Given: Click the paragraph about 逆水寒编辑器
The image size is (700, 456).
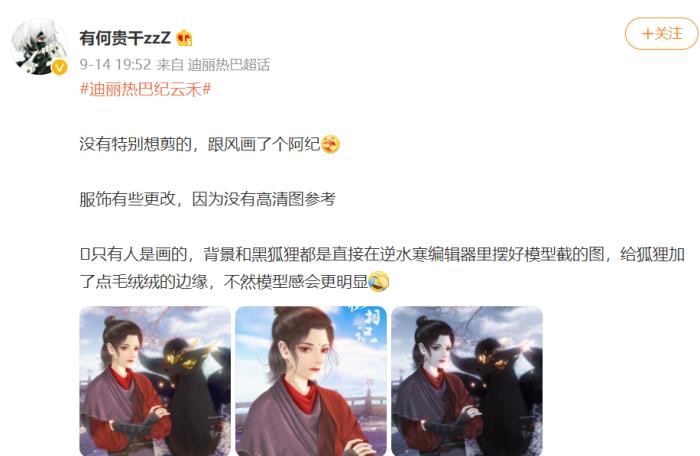Looking at the screenshot, I should click(x=382, y=268).
